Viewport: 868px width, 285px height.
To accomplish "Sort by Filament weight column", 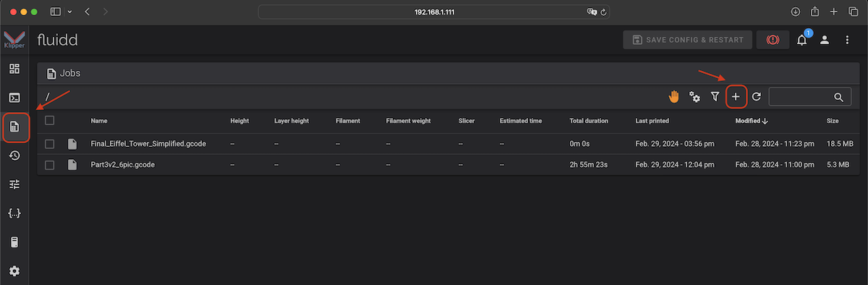I will click(x=409, y=121).
